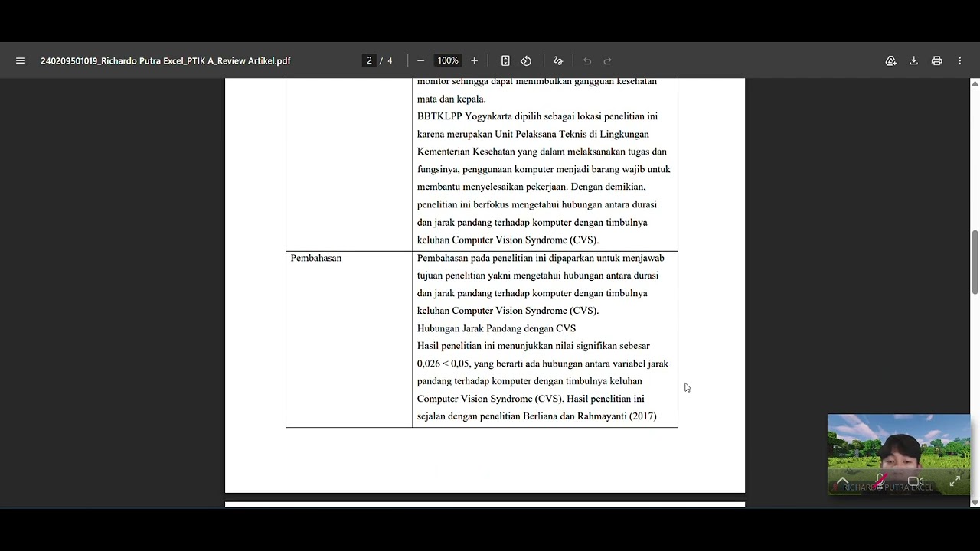Unmute the microphone in video overlay
The image size is (980, 551).
click(x=881, y=481)
